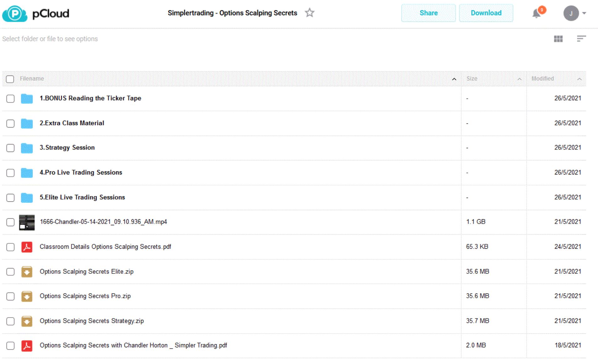The width and height of the screenshot is (598, 364).
Task: Check the box for 2.Extra Class Material
Action: pos(10,123)
